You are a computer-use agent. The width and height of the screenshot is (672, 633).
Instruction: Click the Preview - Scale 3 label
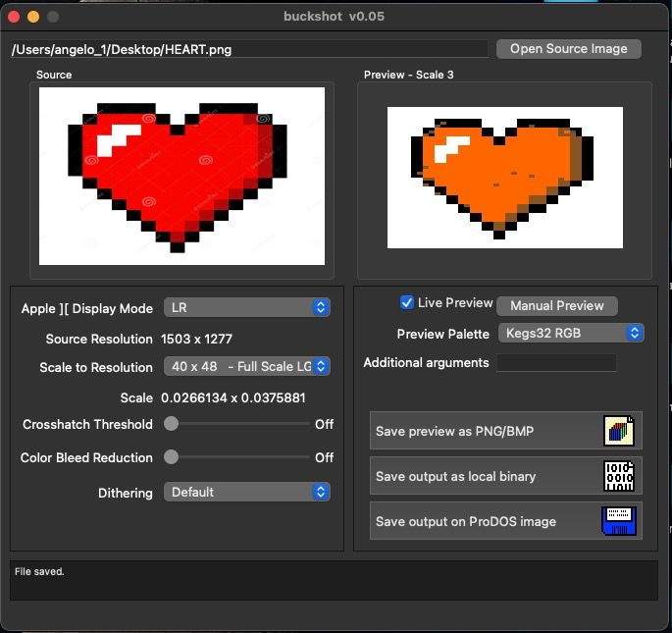point(409,75)
